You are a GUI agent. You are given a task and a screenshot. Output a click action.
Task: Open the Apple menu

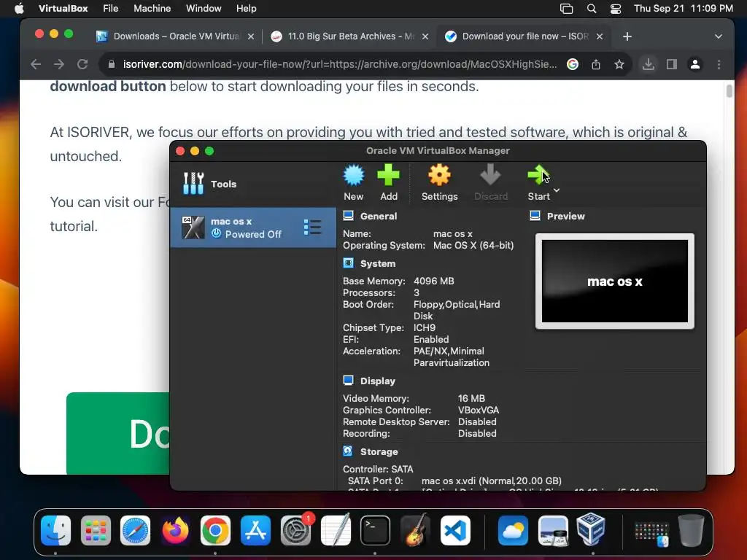click(x=19, y=9)
